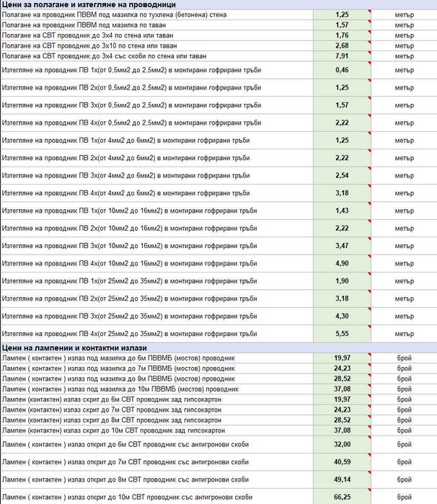Viewport: 437px width, 504px height.
Task: Select the price cell showing 3,47
Action: (x=342, y=246)
